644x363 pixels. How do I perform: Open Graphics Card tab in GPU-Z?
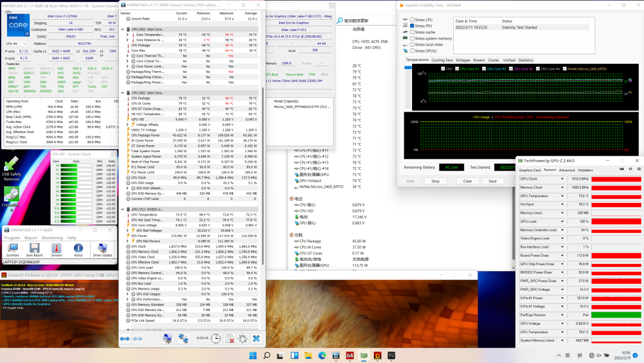point(530,170)
